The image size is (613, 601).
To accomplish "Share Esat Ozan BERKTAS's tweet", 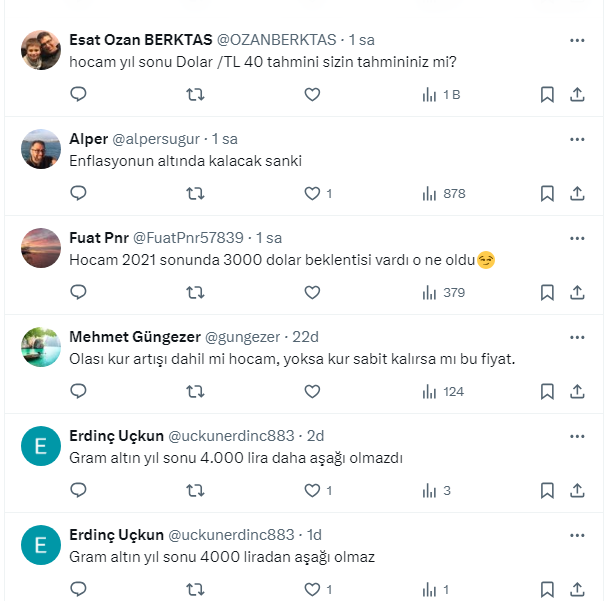I will [577, 95].
